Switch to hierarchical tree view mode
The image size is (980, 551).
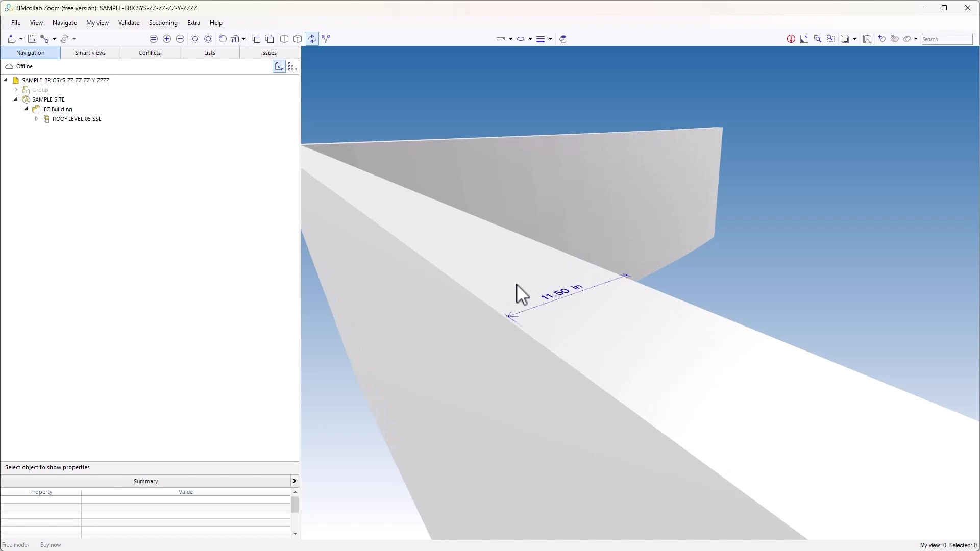[279, 66]
